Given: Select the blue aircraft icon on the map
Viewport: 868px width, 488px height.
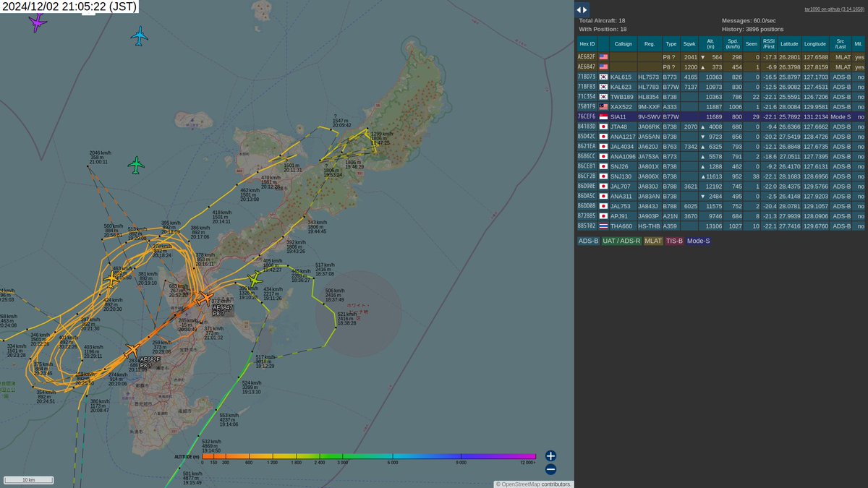Looking at the screenshot, I should click(140, 35).
